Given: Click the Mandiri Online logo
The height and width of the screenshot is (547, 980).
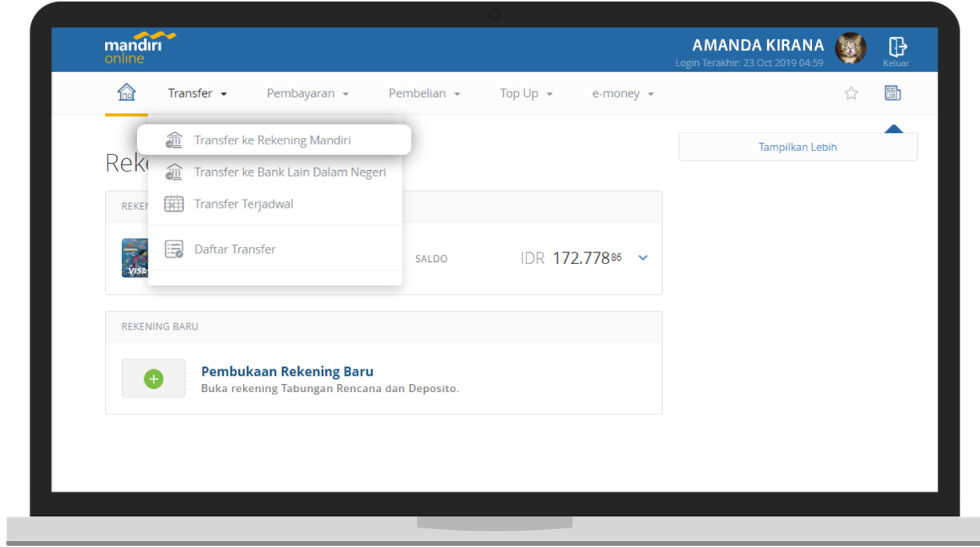Looking at the screenshot, I should (139, 47).
